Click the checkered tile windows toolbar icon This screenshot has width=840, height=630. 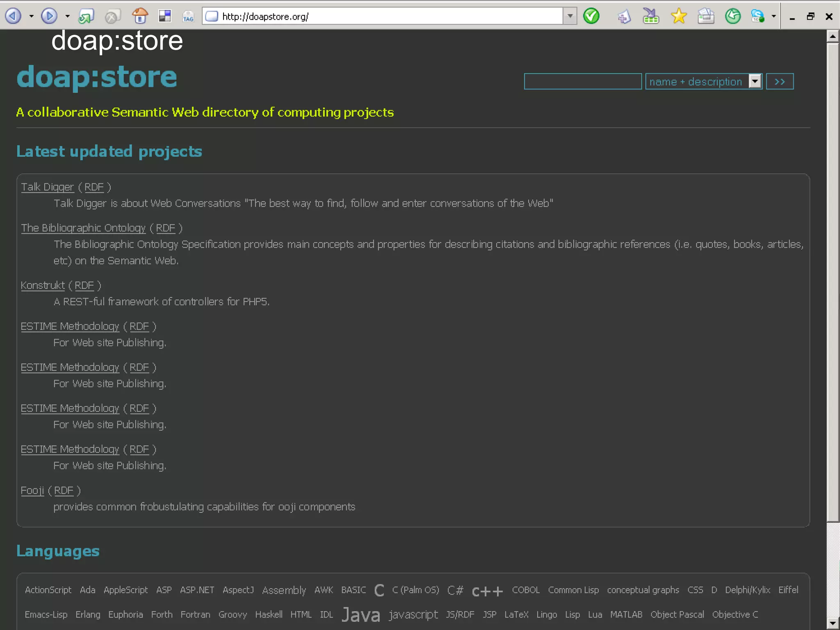165,16
